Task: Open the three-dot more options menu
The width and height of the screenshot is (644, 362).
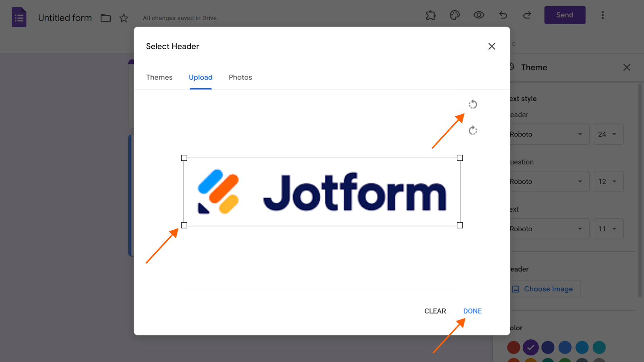Action: [603, 15]
